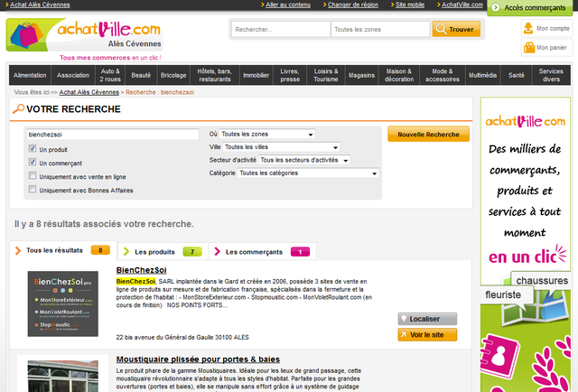Uncheck the Un produit checkbox
Image resolution: width=578 pixels, height=392 pixels.
coord(33,149)
